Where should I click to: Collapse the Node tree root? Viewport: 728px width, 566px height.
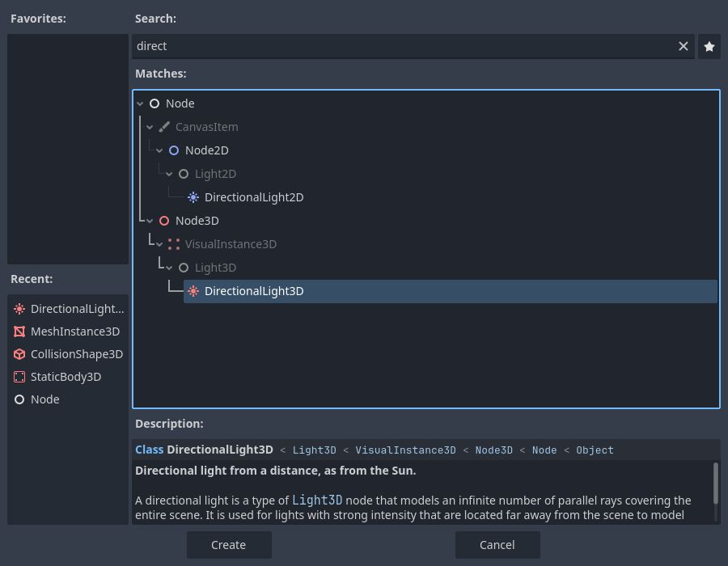[x=139, y=103]
